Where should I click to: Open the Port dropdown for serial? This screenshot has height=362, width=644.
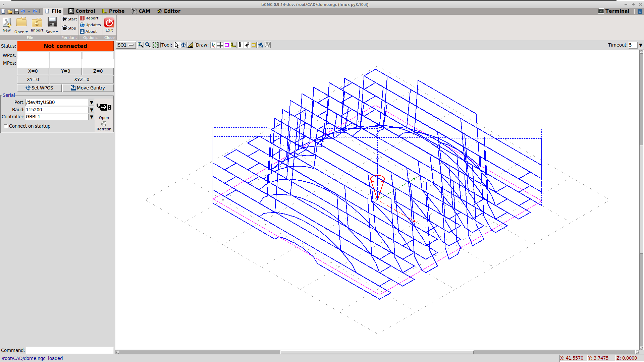coord(92,102)
